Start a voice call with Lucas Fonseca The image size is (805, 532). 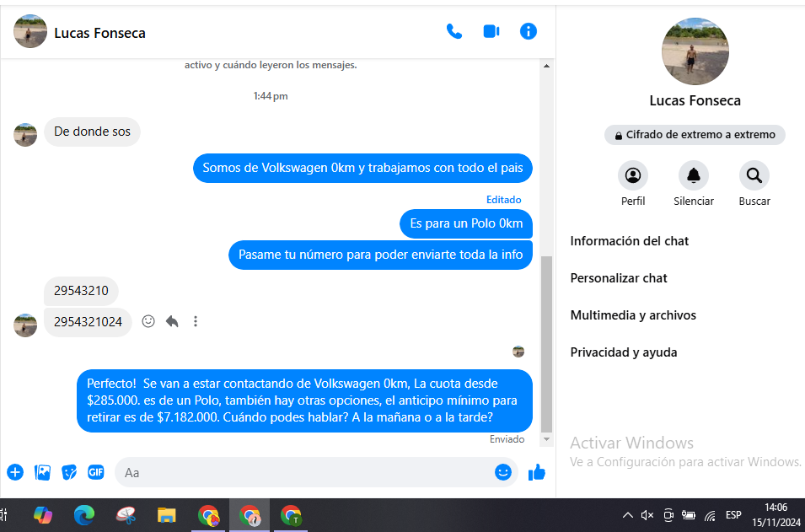click(x=453, y=32)
